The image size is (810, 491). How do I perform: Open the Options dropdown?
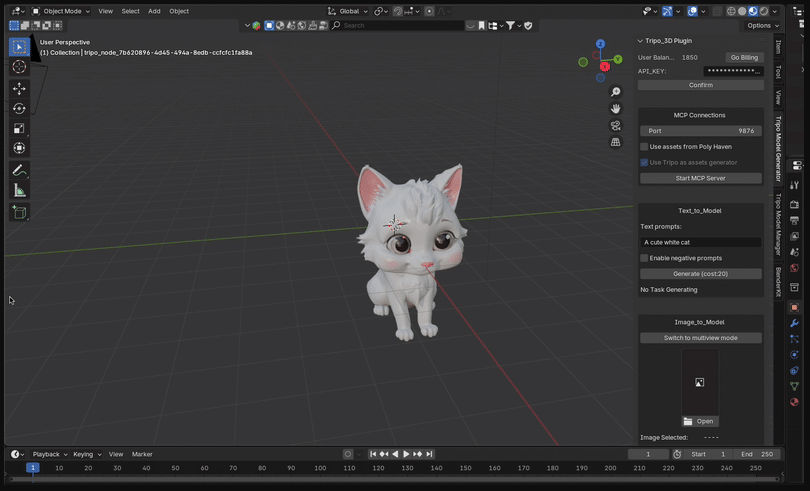point(762,25)
